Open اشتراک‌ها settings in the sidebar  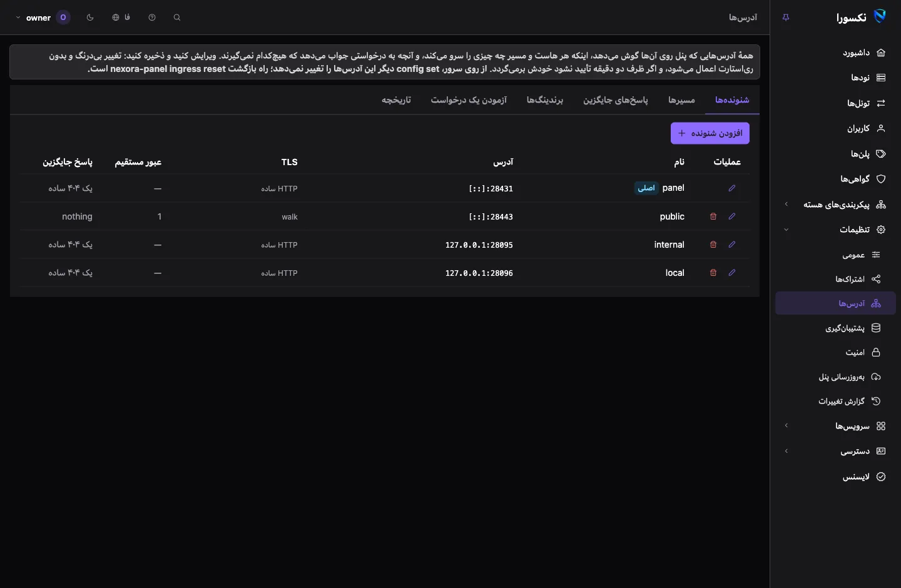pos(835,279)
